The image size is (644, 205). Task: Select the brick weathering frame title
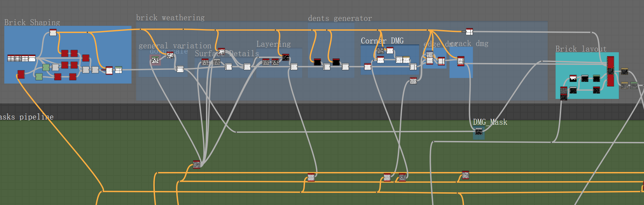tap(170, 18)
